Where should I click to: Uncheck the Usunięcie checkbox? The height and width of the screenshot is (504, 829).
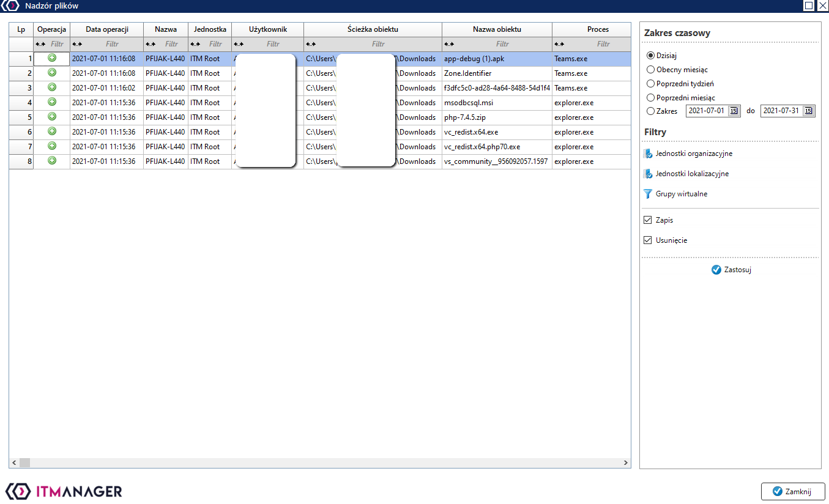(648, 240)
